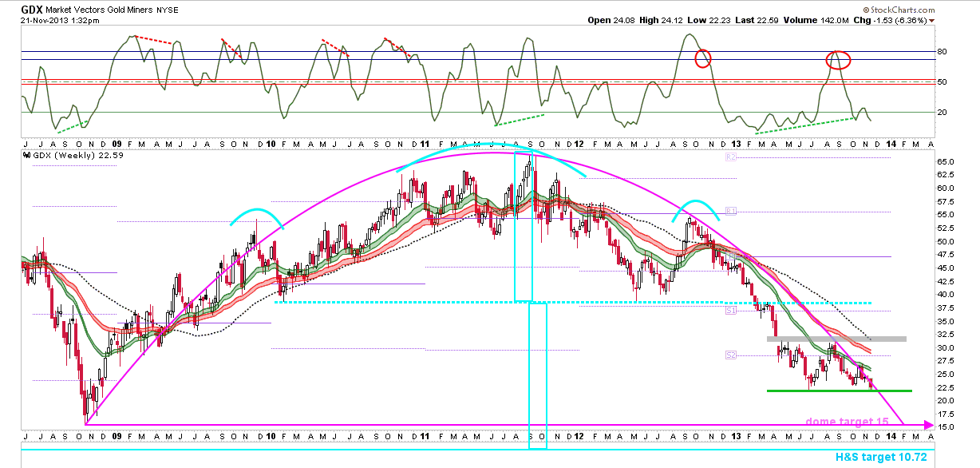Click the 40.0 price axis label
The image size is (980, 468).
[x=946, y=295]
